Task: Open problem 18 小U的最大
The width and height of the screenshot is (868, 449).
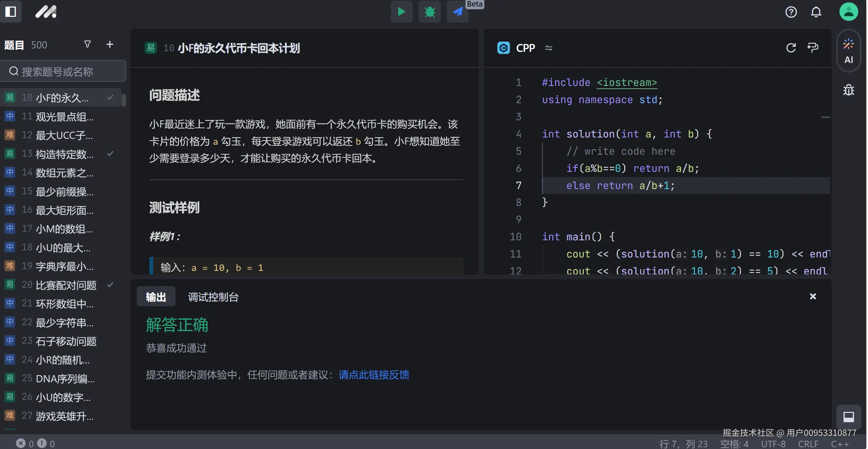Action: click(x=61, y=248)
